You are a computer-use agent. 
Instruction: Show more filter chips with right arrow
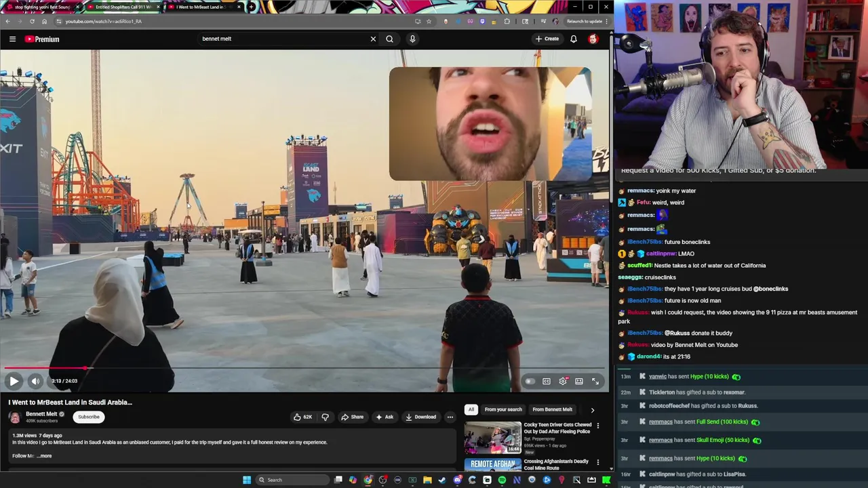tap(592, 409)
